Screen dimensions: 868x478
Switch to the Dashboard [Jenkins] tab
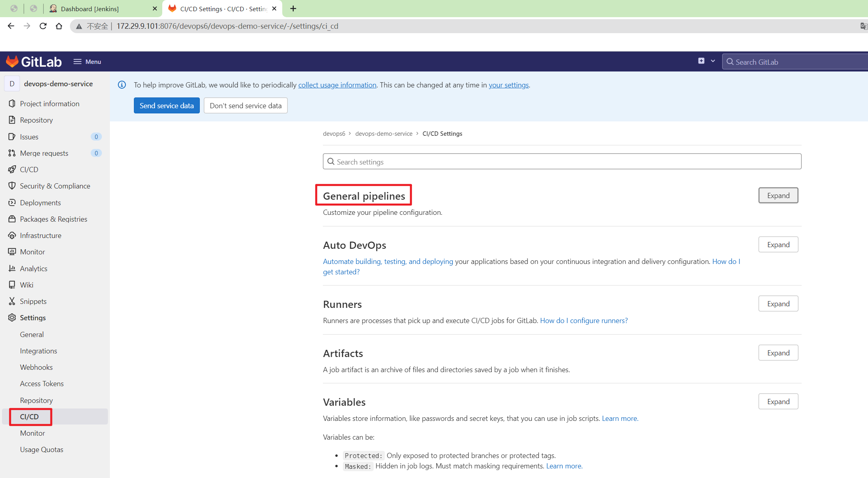tap(90, 9)
